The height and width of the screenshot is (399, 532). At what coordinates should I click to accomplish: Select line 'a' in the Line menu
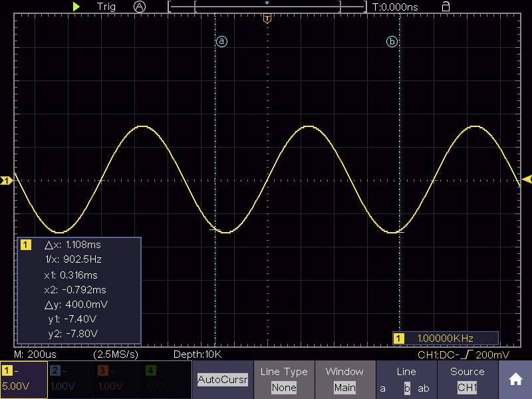pos(382,388)
